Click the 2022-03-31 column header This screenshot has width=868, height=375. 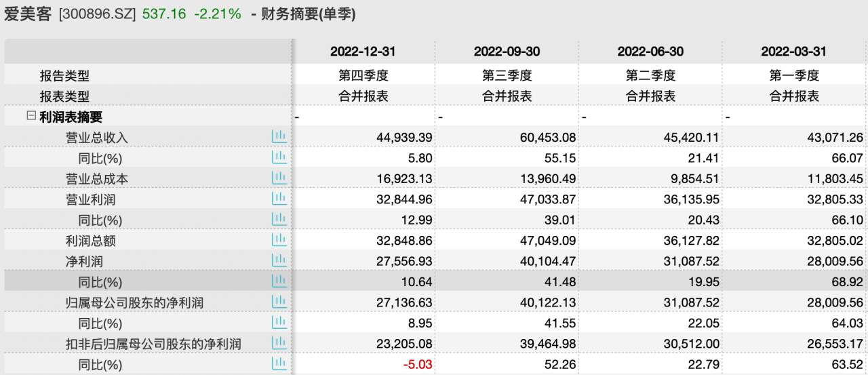coord(794,52)
